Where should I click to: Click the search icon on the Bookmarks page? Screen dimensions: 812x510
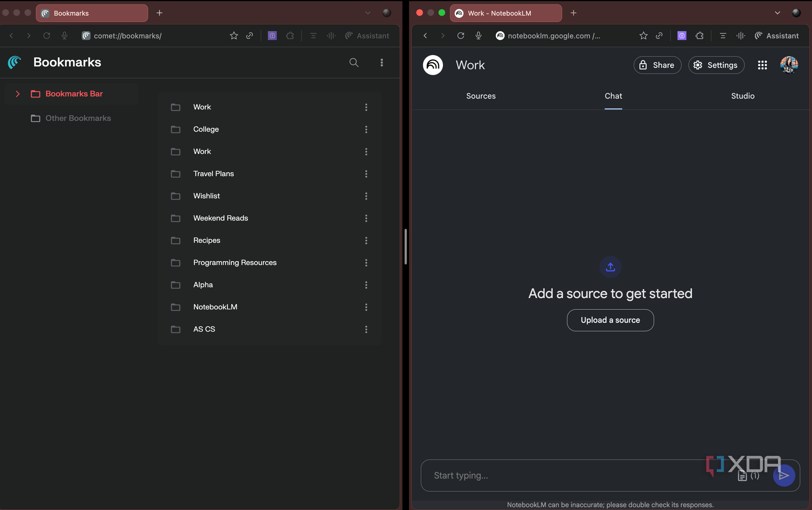point(354,62)
